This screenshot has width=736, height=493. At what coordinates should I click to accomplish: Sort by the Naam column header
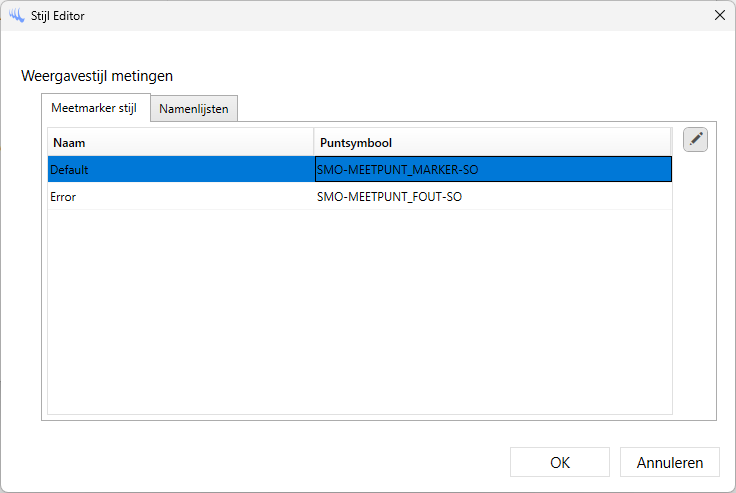tap(180, 141)
